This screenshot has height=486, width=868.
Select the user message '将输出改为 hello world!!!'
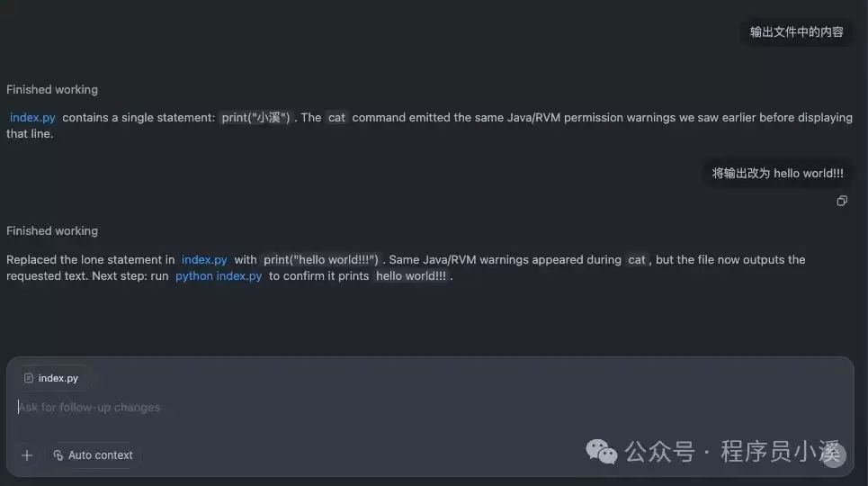pos(777,174)
